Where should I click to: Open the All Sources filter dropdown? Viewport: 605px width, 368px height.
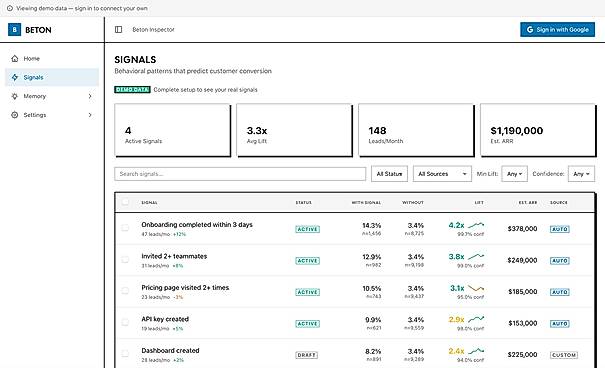coord(442,174)
